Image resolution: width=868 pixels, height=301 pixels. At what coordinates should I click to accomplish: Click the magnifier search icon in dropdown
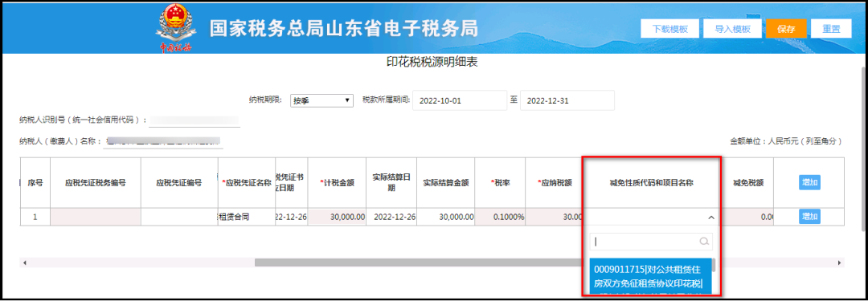point(704,242)
